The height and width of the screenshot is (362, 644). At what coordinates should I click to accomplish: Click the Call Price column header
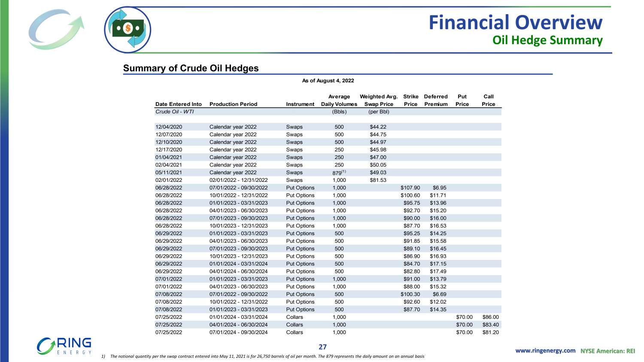488,100
